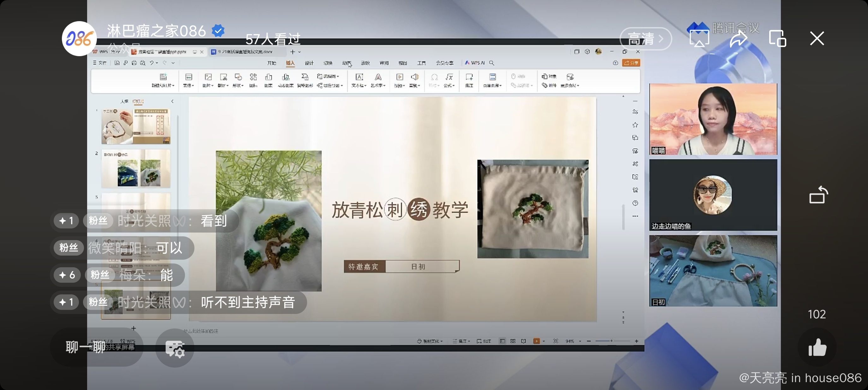Switch to slide sorter grid view
Screen dimensions: 868x390
(513, 341)
